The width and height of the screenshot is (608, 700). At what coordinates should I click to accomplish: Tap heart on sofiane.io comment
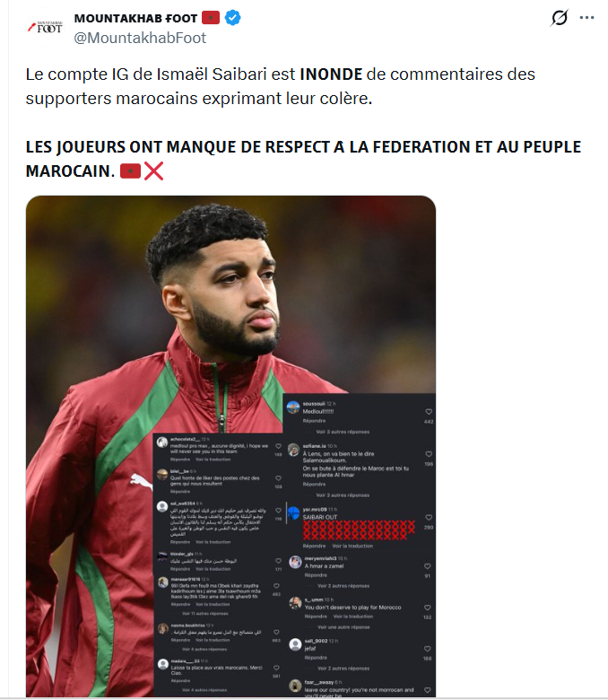[x=429, y=454]
